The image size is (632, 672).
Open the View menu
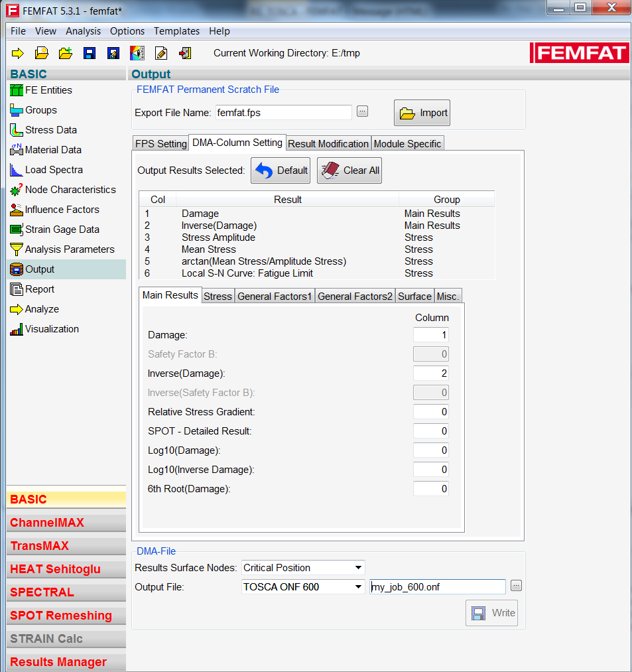pos(45,31)
